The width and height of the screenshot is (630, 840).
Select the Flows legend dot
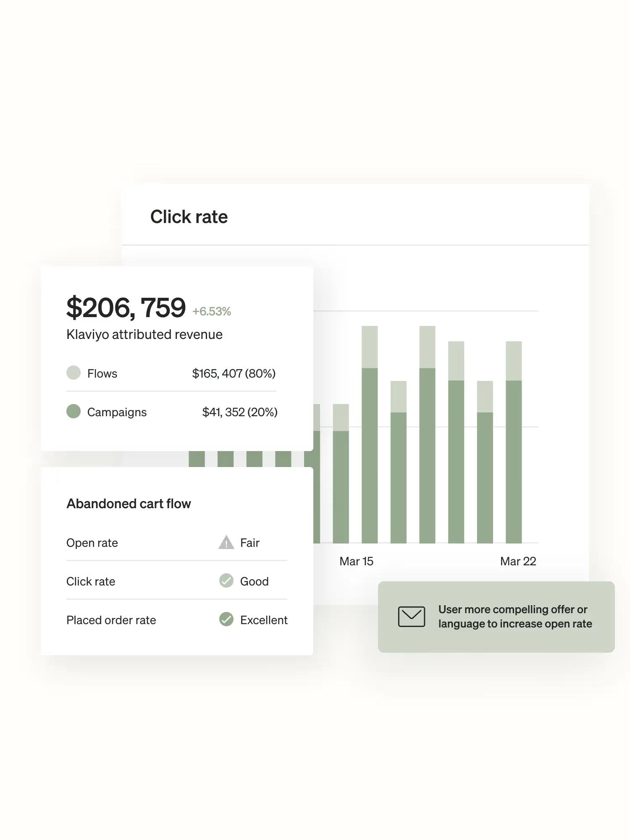point(73,373)
